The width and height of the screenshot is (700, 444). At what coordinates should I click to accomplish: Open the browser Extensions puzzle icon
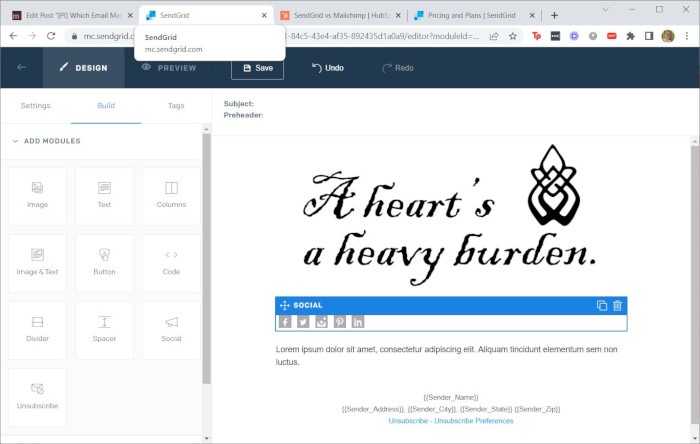click(630, 36)
